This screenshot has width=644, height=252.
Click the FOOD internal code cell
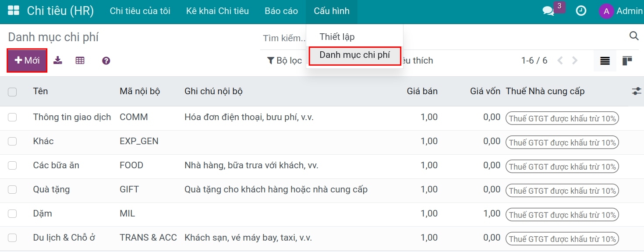coord(131,165)
